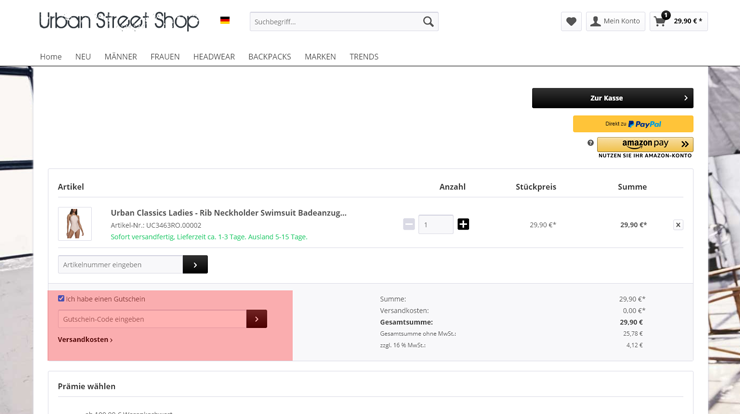The image size is (740, 414).
Task: Open the MARKEN category
Action: [320, 57]
